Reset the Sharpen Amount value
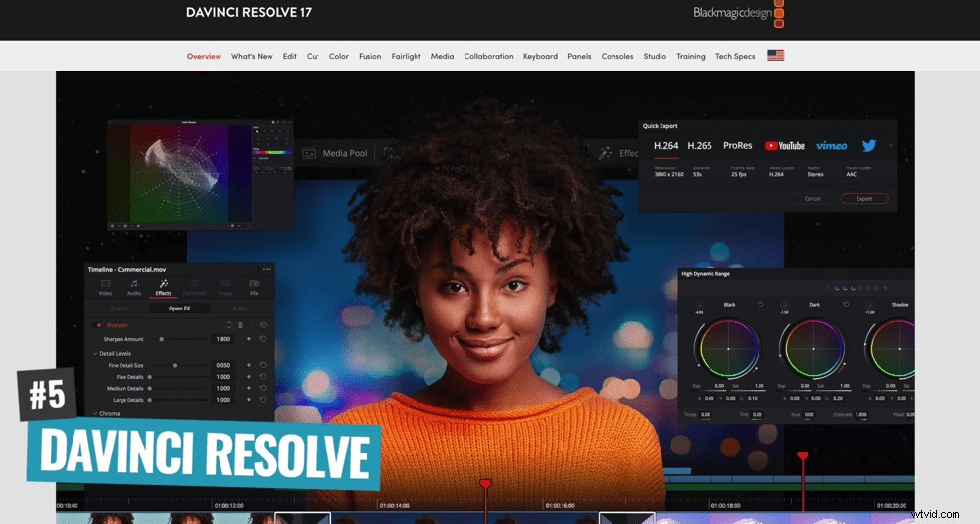The width and height of the screenshot is (980, 524). [263, 339]
